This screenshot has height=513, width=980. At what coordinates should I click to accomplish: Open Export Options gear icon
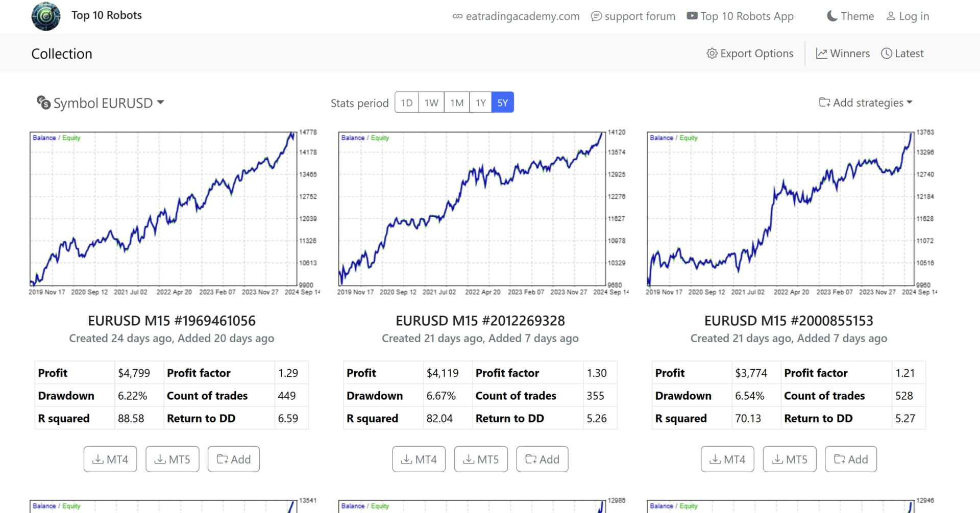(x=712, y=54)
